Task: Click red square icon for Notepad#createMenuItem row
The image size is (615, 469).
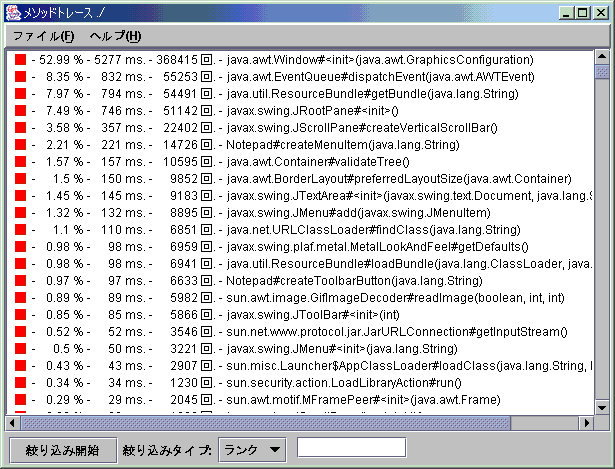Action: 20,145
